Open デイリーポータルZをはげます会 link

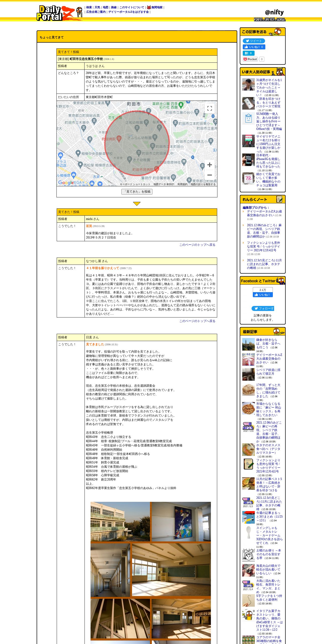tap(128, 12)
